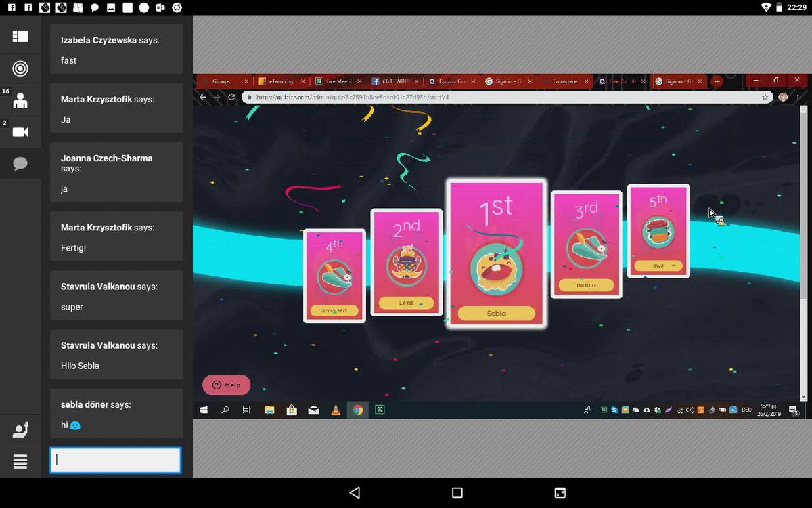Open Mail app from taskbar
The height and width of the screenshot is (508, 812).
click(313, 410)
